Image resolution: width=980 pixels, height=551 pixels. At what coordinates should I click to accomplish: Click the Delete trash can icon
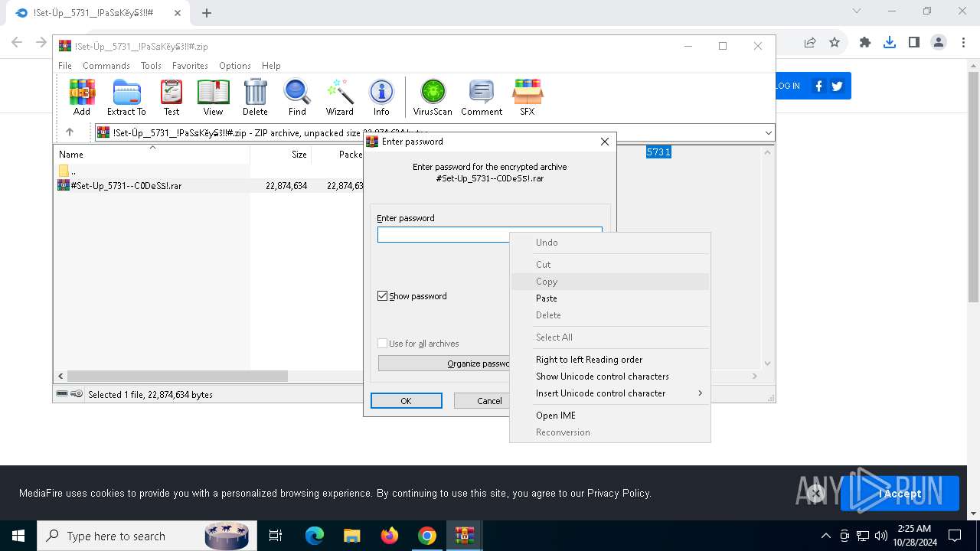(255, 97)
